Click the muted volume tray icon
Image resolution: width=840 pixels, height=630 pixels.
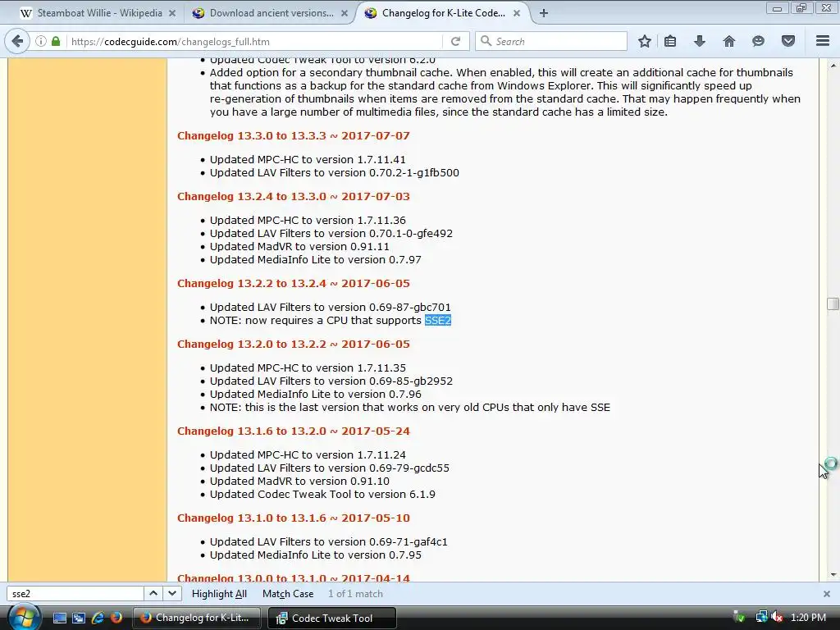[777, 617]
